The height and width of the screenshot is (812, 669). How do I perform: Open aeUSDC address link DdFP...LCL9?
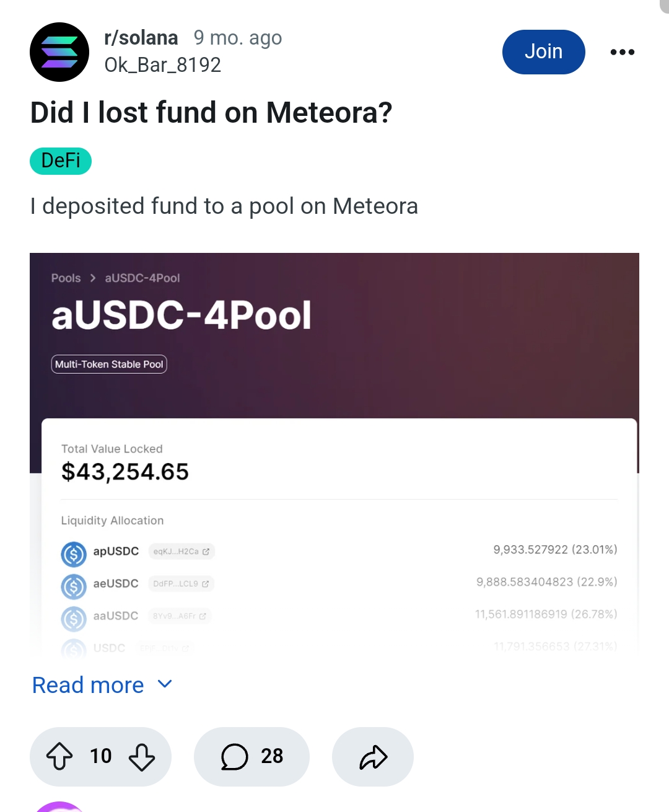181,584
